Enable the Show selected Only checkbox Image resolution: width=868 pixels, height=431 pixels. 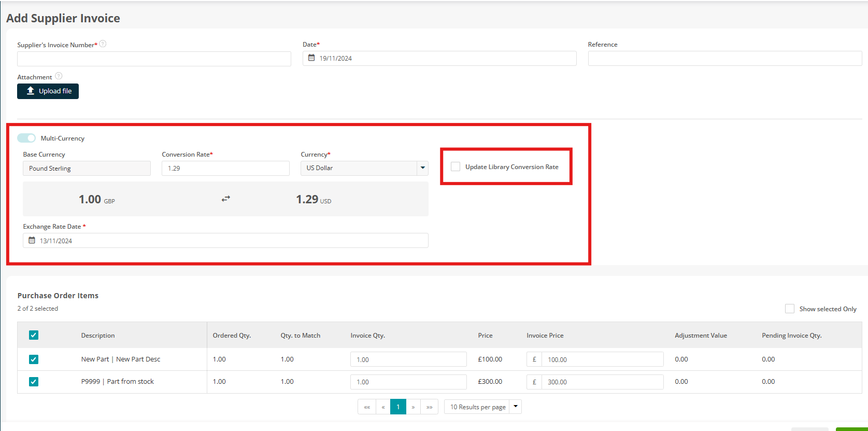(790, 309)
